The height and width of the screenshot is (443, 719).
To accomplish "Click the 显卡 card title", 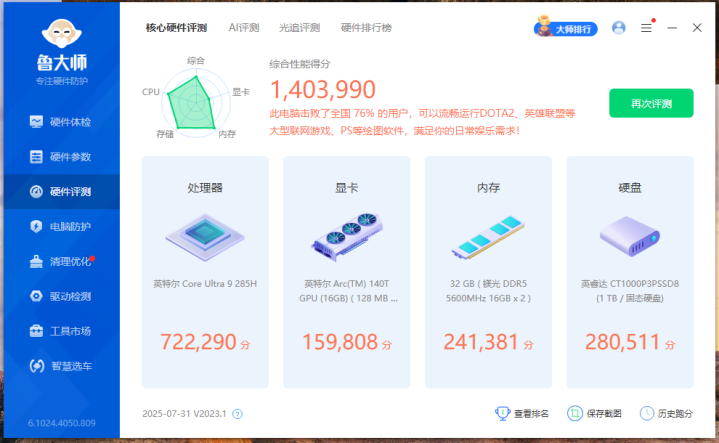I will (347, 188).
